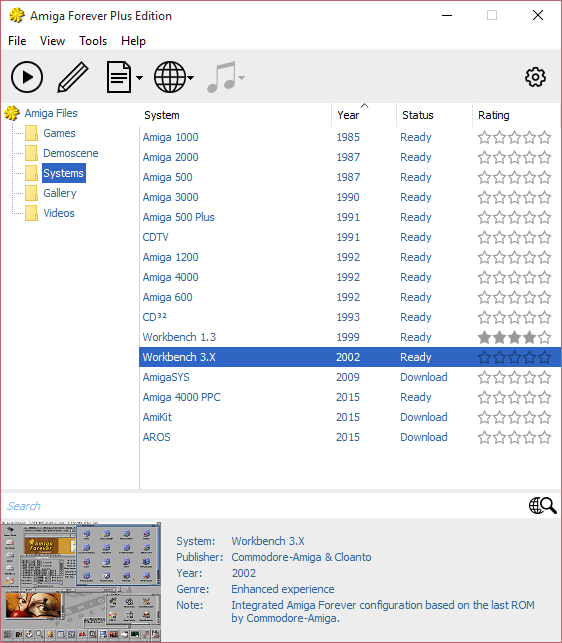The width and height of the screenshot is (562, 643).
Task: Set Amiga 1000 rating to five stars
Action: coord(544,137)
